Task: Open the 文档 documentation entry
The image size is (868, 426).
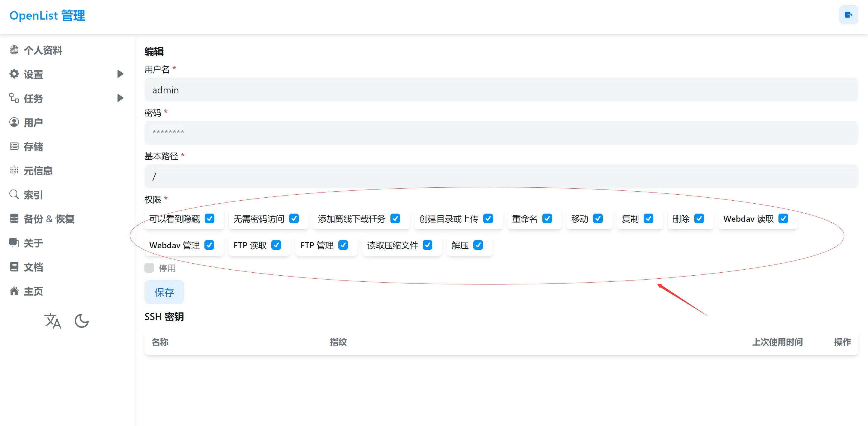Action: [34, 267]
